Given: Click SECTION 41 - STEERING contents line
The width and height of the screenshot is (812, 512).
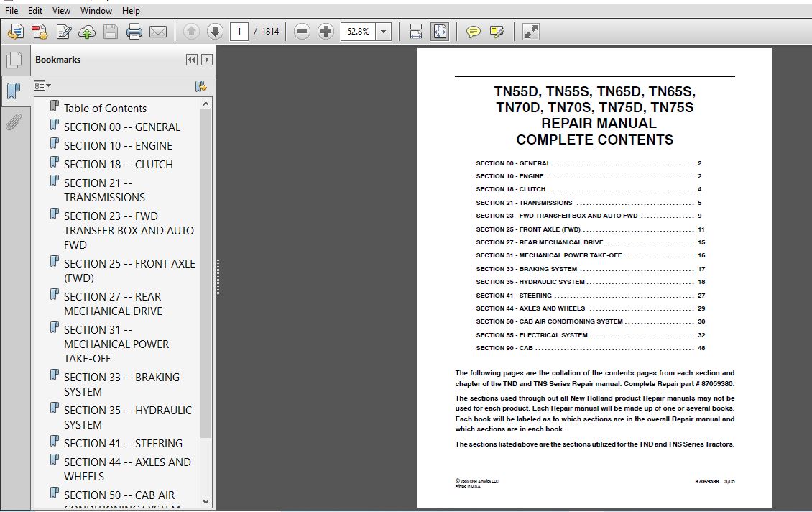Looking at the screenshot, I should (x=591, y=296).
